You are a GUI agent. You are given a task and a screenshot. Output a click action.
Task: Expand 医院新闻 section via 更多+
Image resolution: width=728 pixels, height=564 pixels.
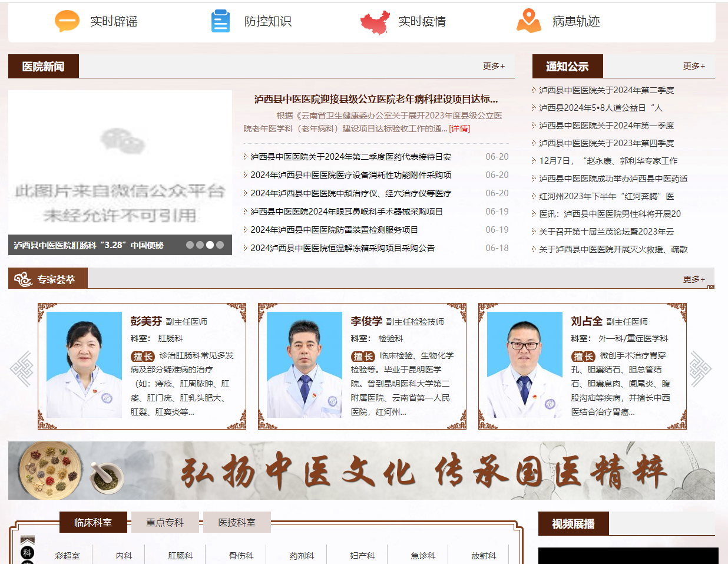(494, 66)
